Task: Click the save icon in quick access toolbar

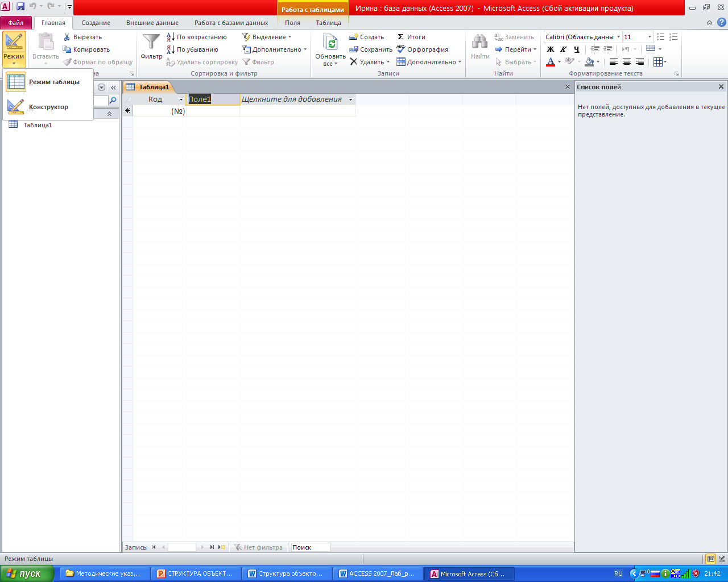Action: coord(20,6)
